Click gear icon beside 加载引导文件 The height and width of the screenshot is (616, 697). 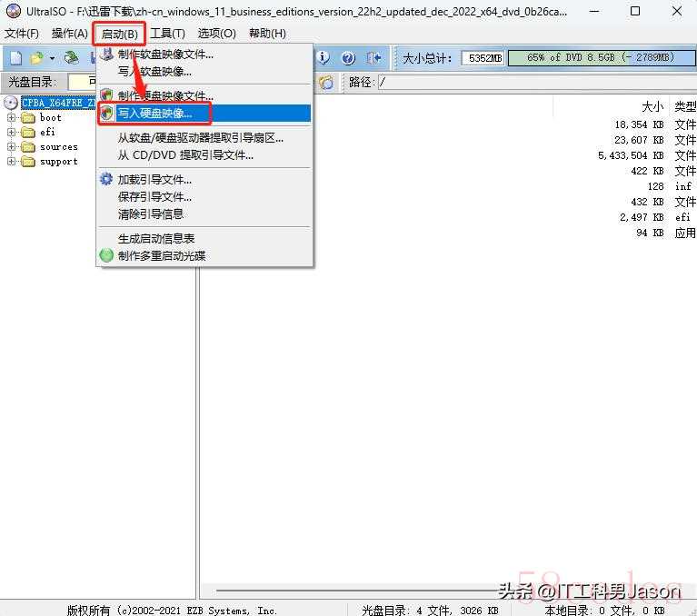point(106,179)
